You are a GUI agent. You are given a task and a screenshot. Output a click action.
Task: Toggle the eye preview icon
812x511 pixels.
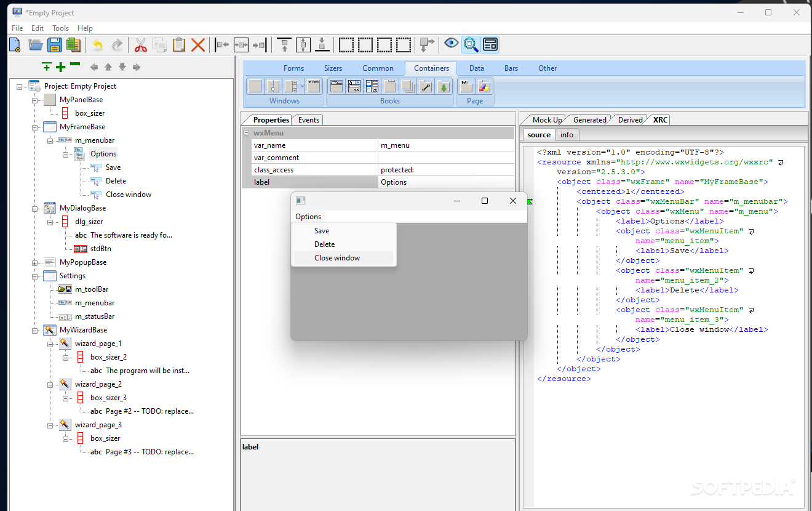[452, 44]
